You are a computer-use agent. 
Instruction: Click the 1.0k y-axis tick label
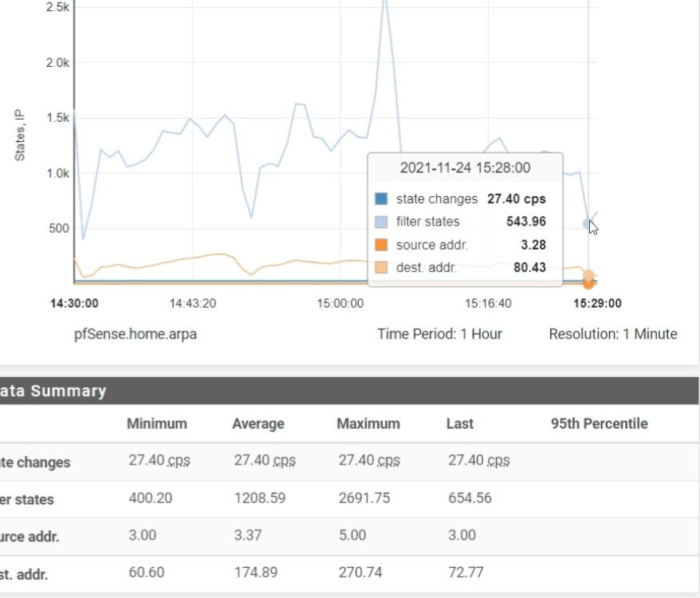[x=57, y=173]
